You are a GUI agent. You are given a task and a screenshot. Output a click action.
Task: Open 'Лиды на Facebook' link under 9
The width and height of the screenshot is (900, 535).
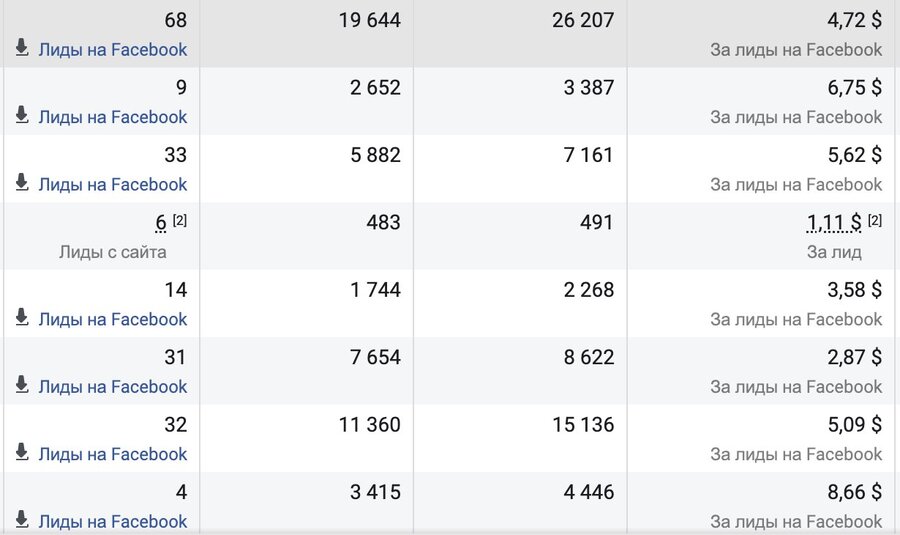coord(112,117)
